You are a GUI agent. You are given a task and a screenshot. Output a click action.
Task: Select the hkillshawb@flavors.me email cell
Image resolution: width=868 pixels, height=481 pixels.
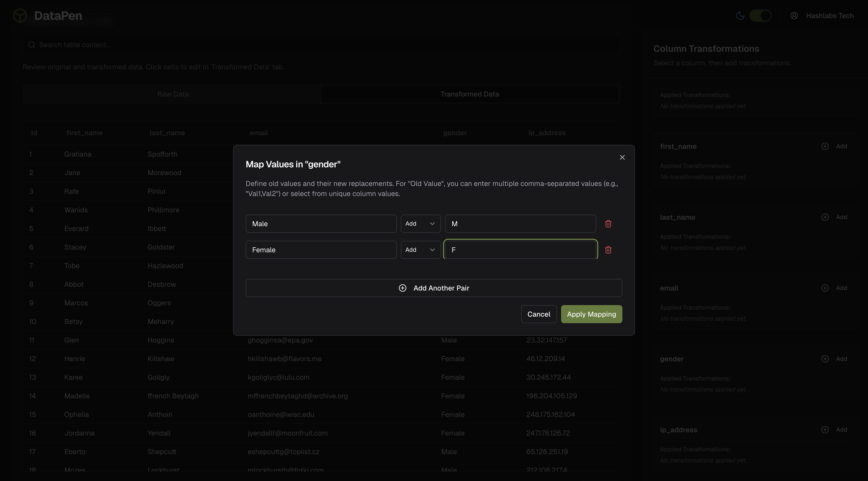coord(284,359)
